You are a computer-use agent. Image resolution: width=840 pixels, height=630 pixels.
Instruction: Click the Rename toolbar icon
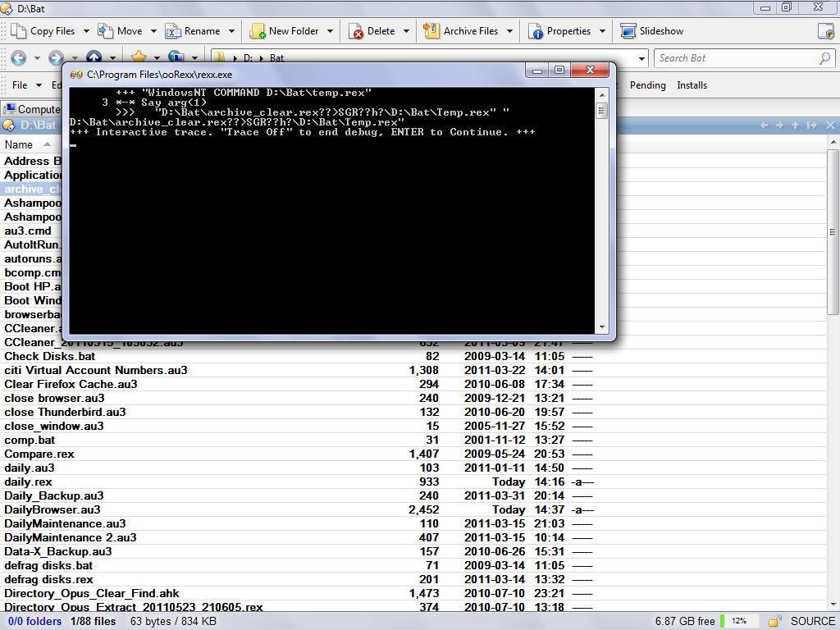tap(172, 32)
